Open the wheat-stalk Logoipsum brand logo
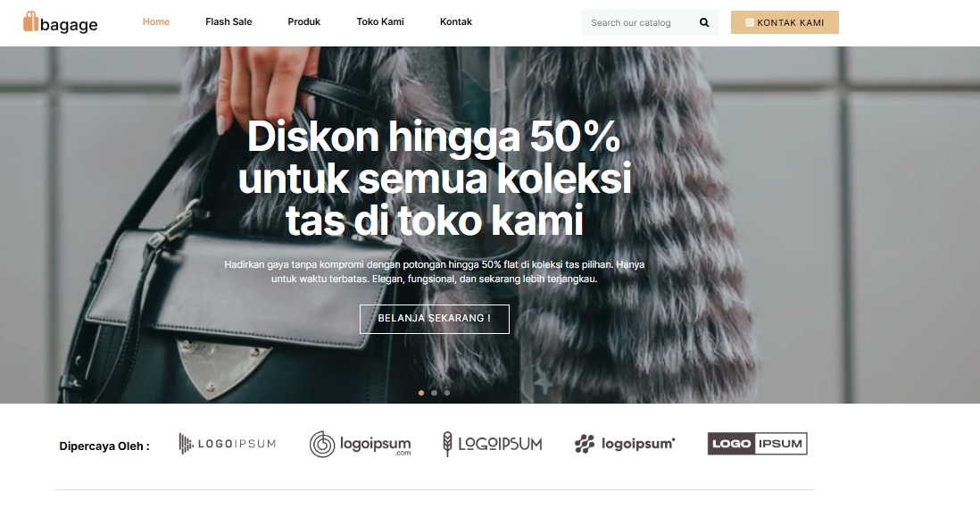The height and width of the screenshot is (509, 980). click(493, 444)
